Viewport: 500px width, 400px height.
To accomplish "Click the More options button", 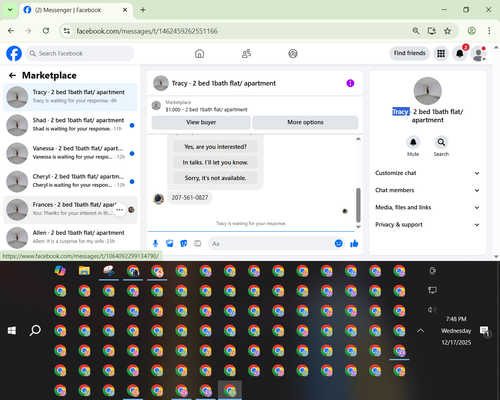I will 305,122.
